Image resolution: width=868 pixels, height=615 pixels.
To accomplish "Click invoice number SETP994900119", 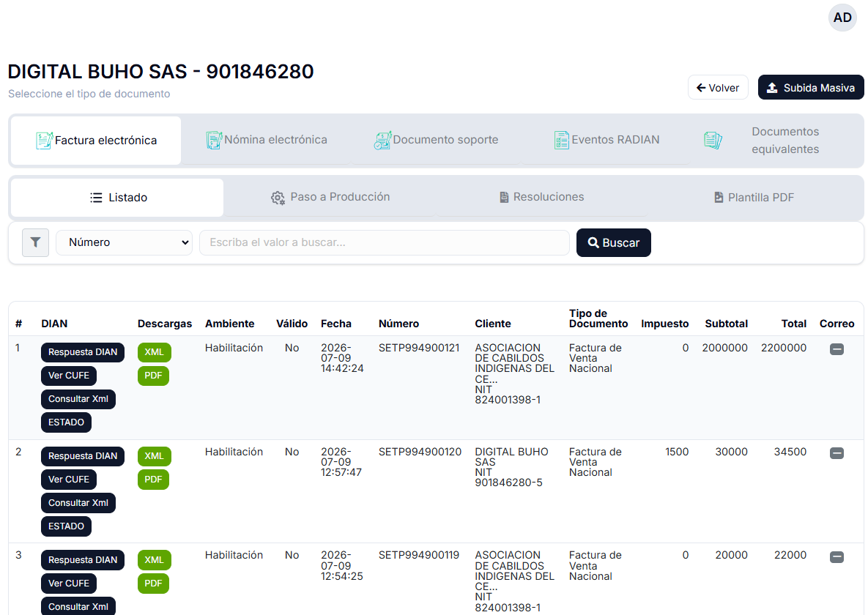I will pos(419,555).
